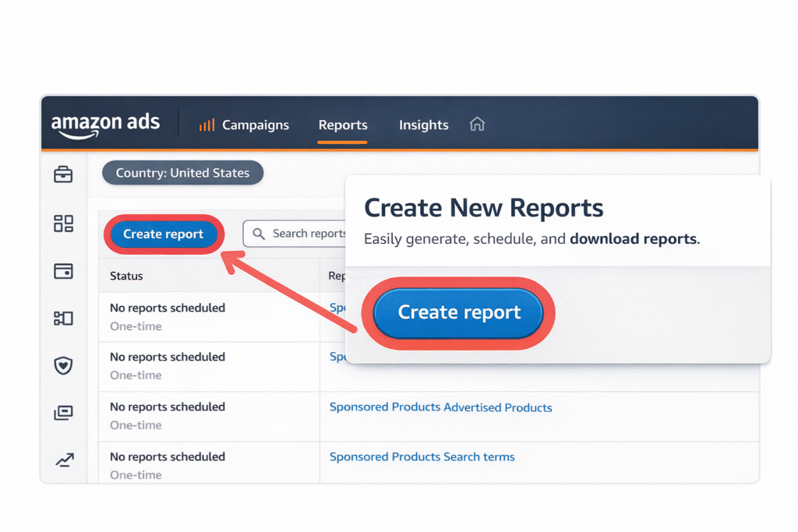798x532 pixels.
Task: Open Sponsored Products Advertised Products report link
Action: 440,407
